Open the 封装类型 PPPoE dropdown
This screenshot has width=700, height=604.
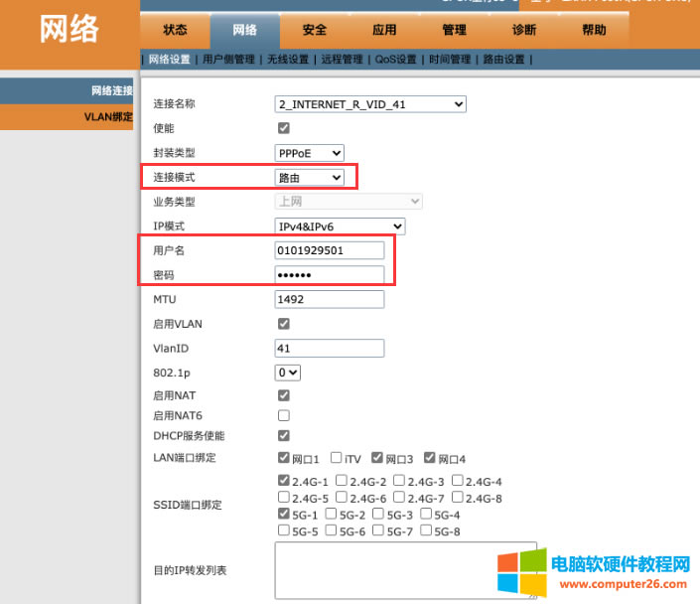coord(310,153)
